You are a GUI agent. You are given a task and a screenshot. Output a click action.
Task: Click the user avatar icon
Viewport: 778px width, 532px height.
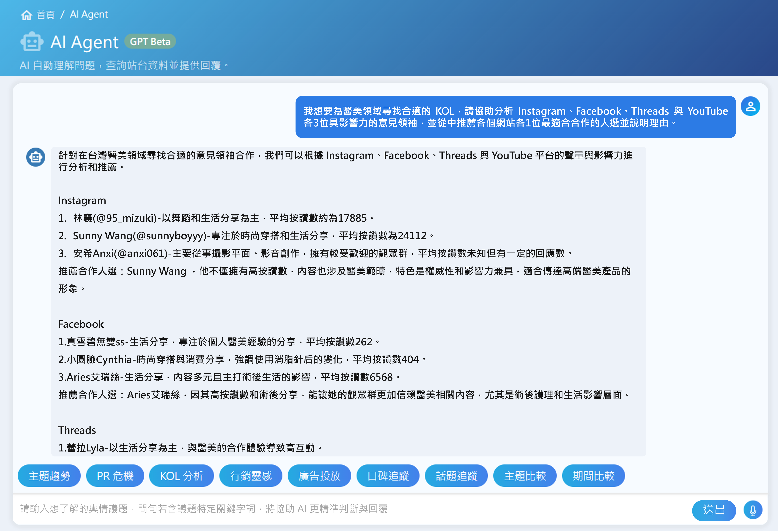pyautogui.click(x=750, y=106)
